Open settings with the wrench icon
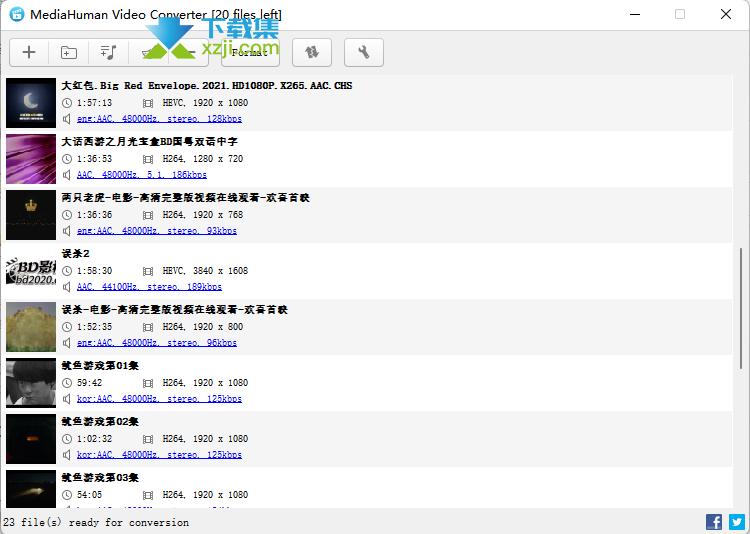Viewport: 750px width, 534px height. click(x=364, y=52)
